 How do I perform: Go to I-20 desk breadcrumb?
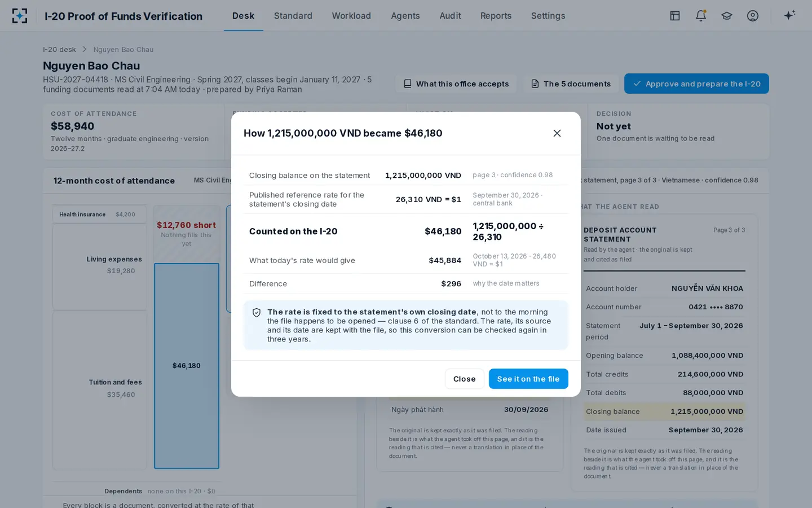(59, 50)
